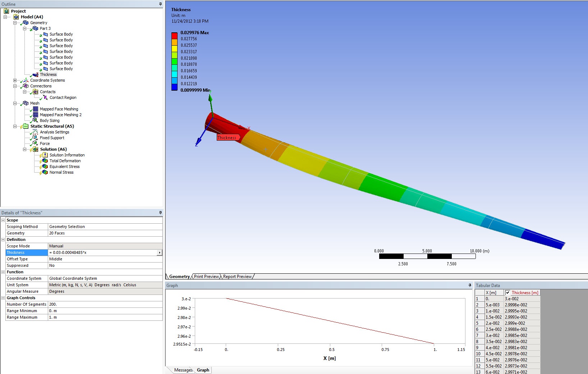Click the Range Minimum value field

105,311
